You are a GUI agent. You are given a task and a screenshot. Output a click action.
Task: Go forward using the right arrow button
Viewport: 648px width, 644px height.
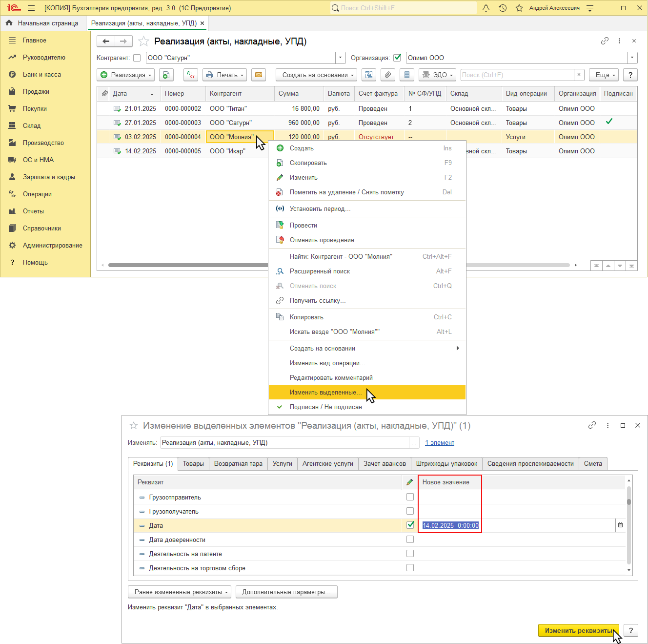pyautogui.click(x=123, y=42)
